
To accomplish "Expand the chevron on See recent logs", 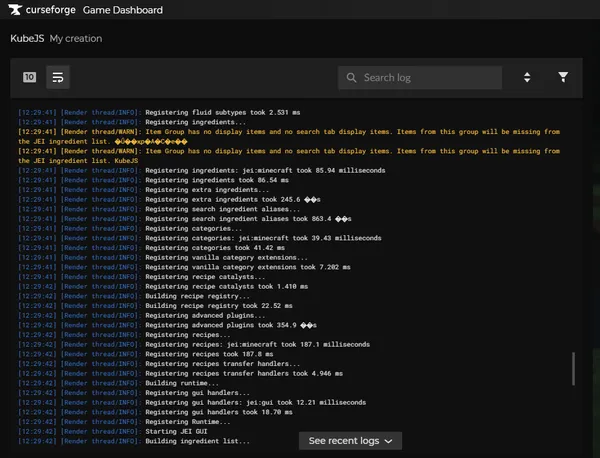I will click(388, 441).
